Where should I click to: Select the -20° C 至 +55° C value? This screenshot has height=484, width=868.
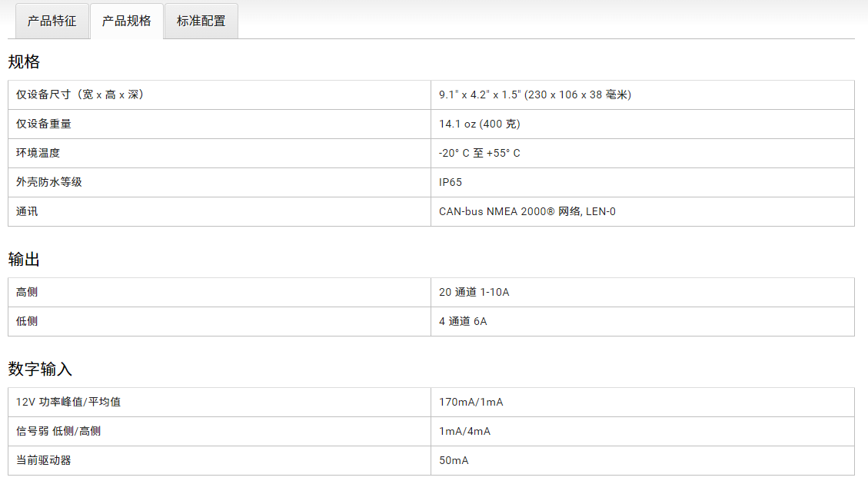pyautogui.click(x=480, y=153)
